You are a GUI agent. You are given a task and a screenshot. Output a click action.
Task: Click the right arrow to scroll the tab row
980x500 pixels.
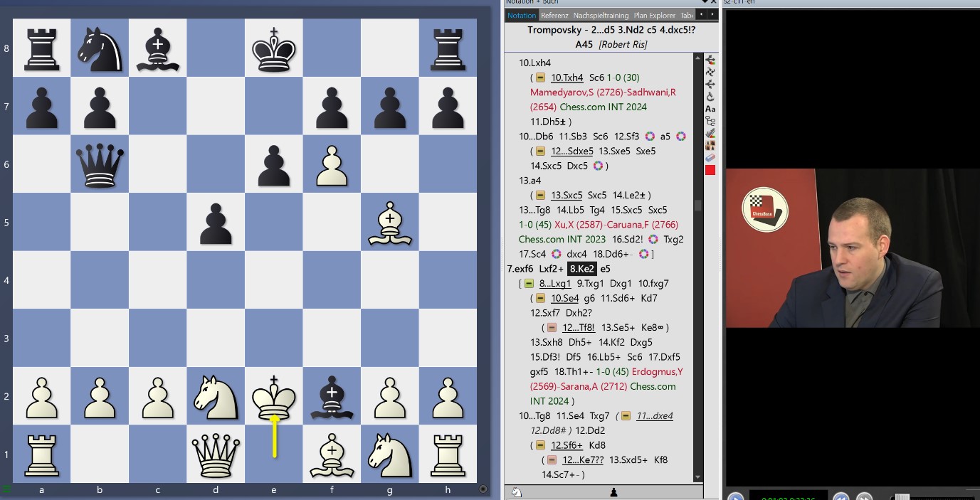(712, 14)
